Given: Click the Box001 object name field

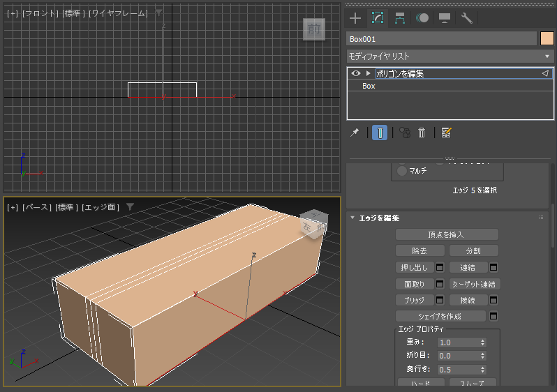Looking at the screenshot, I should (x=441, y=38).
